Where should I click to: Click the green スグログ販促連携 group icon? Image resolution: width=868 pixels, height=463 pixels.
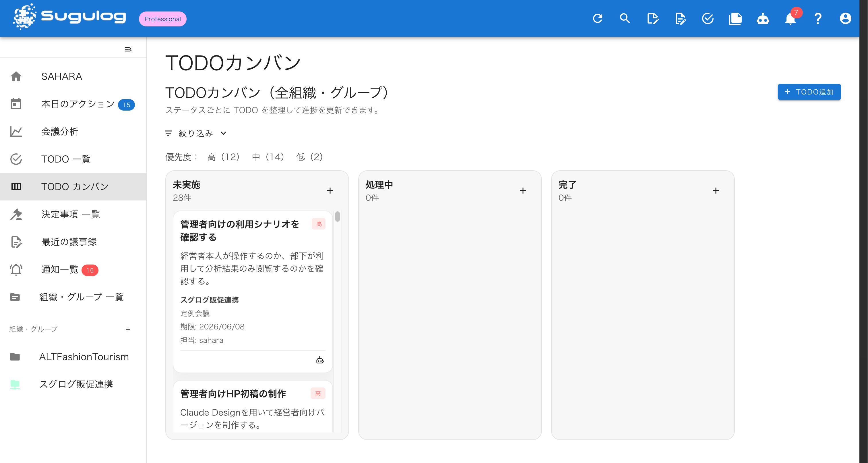click(x=15, y=384)
